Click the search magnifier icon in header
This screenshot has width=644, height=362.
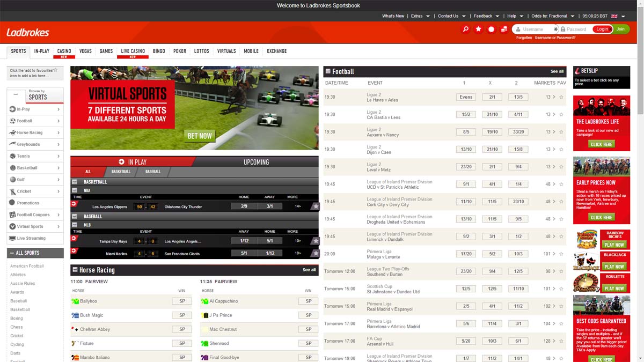click(465, 29)
